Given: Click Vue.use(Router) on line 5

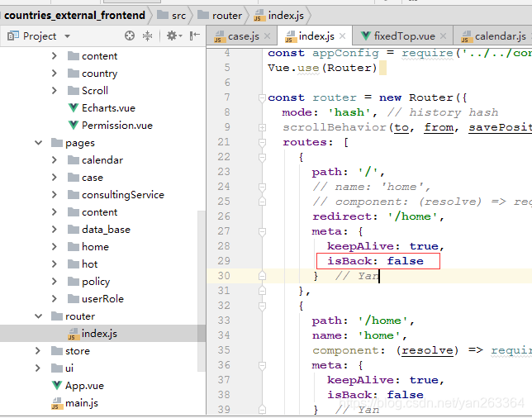Looking at the screenshot, I should tap(322, 68).
